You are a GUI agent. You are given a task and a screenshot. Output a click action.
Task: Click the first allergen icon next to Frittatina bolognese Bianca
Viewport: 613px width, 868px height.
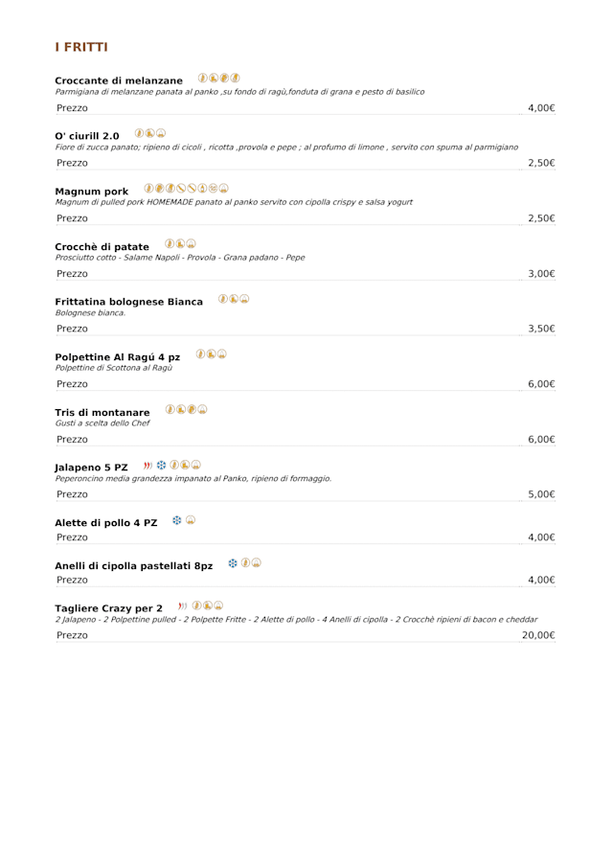tap(222, 299)
